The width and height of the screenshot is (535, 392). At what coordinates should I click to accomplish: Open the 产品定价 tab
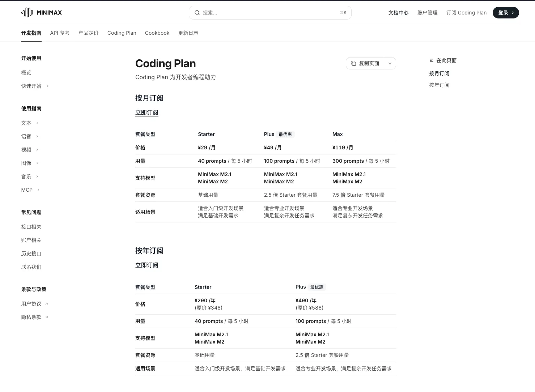click(x=89, y=33)
